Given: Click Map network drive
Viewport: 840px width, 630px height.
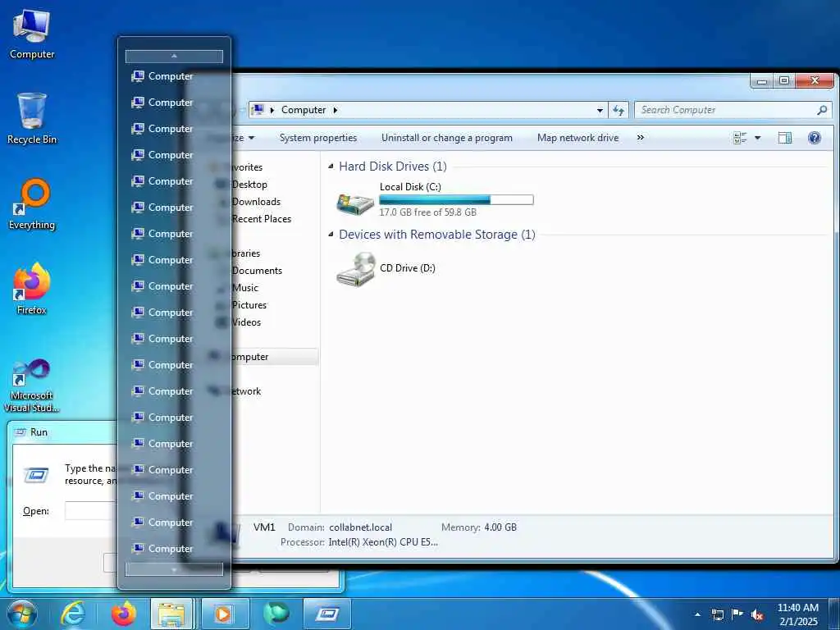Looking at the screenshot, I should coord(577,138).
